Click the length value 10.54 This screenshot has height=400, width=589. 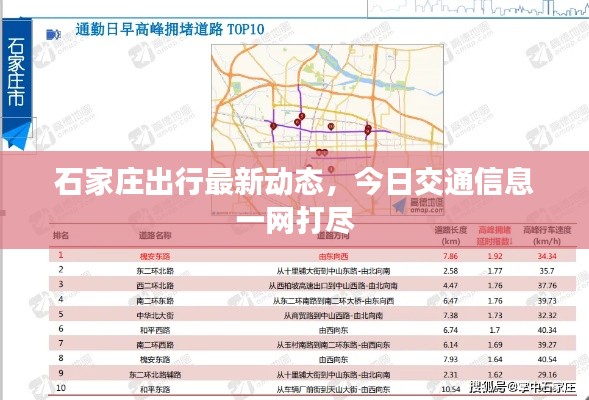[x=450, y=389]
